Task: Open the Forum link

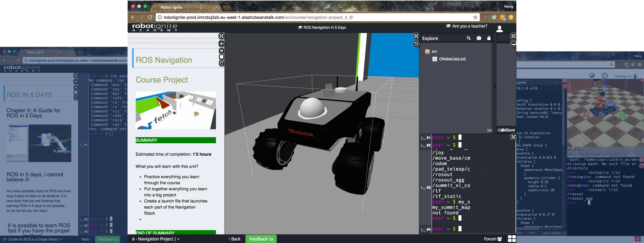Action: tap(493, 239)
